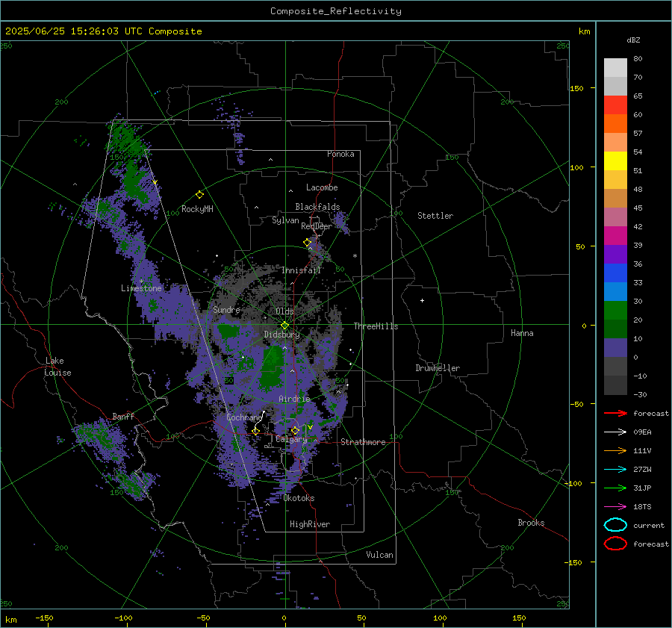Screen dimensions: 672x628
Task: Click the dBZ legend heading
Action: coord(633,40)
